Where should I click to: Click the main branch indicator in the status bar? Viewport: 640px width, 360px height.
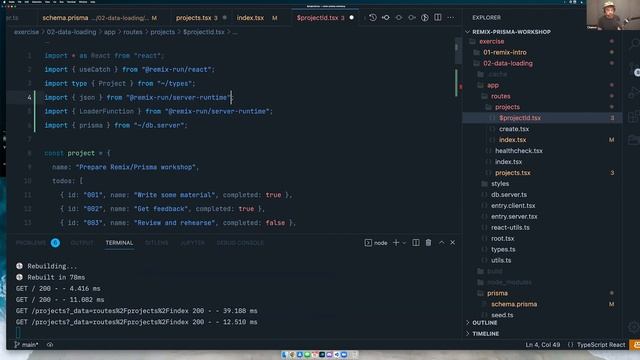(27, 344)
